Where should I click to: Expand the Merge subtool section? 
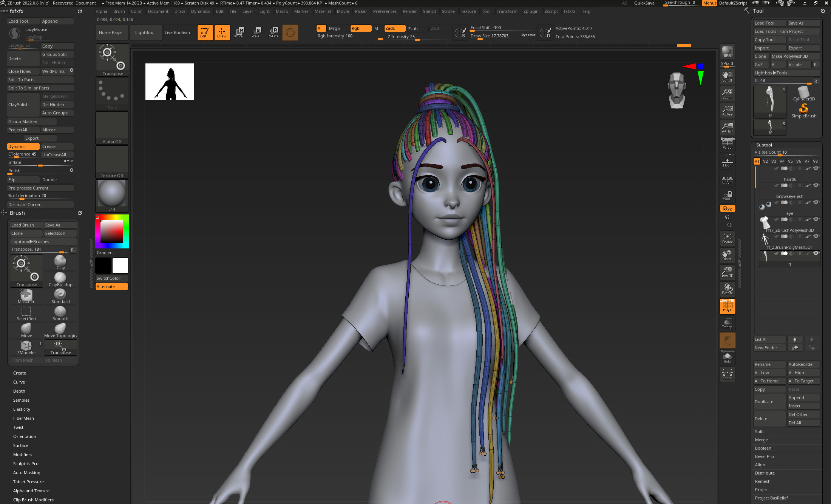[761, 440]
